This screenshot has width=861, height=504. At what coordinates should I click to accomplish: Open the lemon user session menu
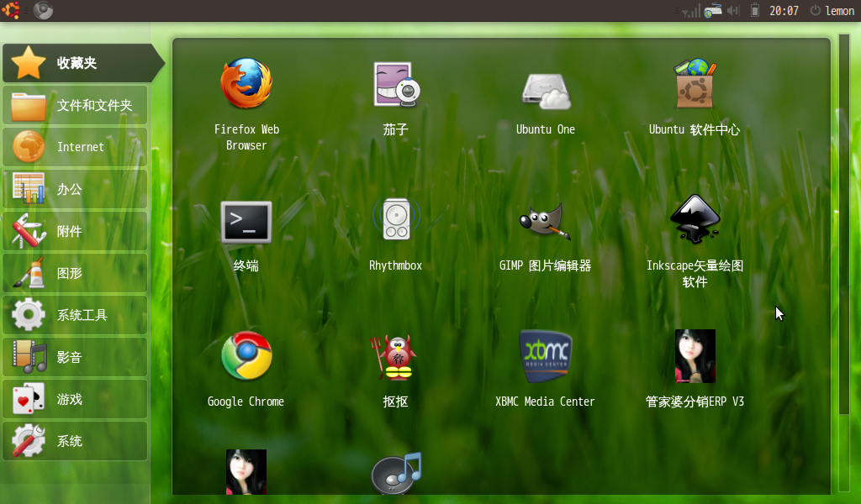coord(832,11)
